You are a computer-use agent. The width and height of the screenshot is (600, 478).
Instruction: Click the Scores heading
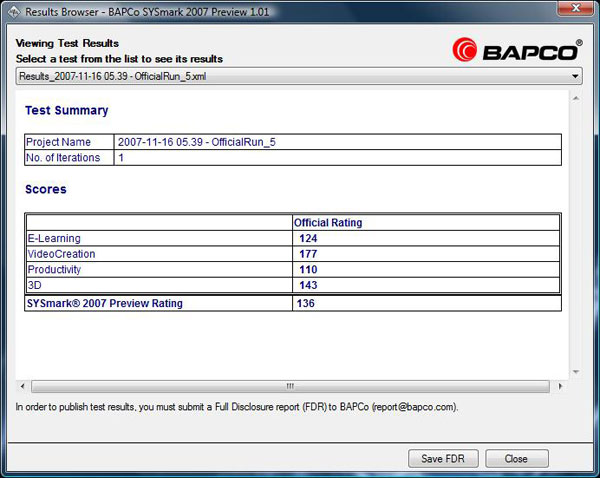coord(46,189)
